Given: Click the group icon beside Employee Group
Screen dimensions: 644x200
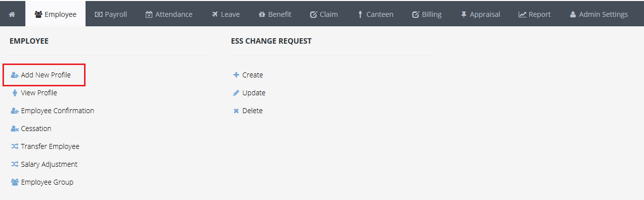Looking at the screenshot, I should point(14,183).
